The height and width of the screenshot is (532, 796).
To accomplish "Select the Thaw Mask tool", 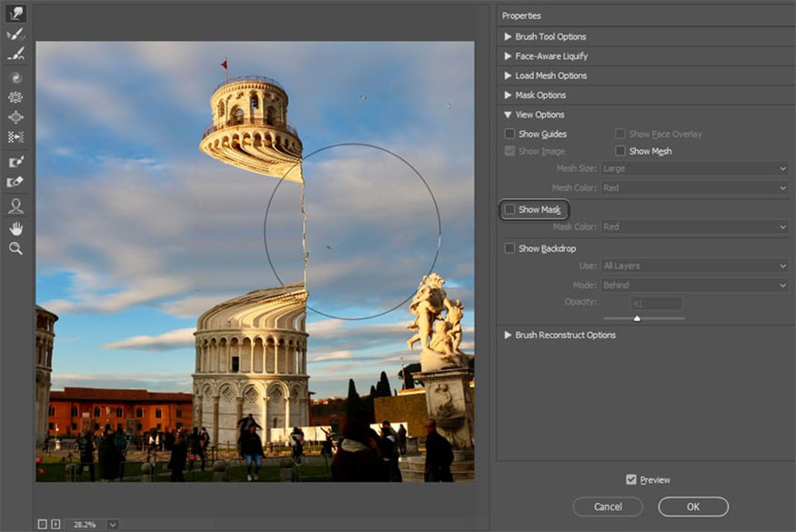I will click(15, 181).
